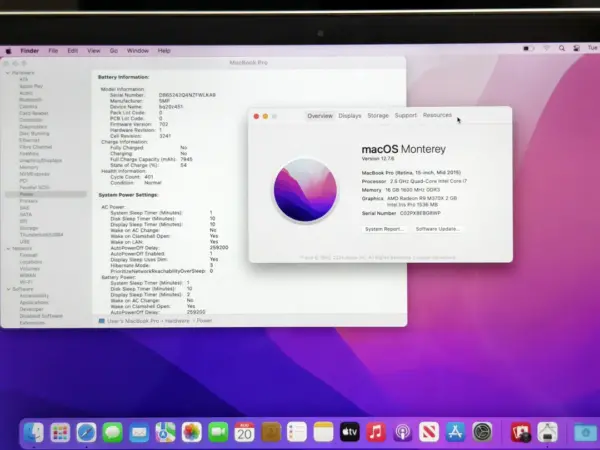Open Mail from the Dock

(x=139, y=432)
